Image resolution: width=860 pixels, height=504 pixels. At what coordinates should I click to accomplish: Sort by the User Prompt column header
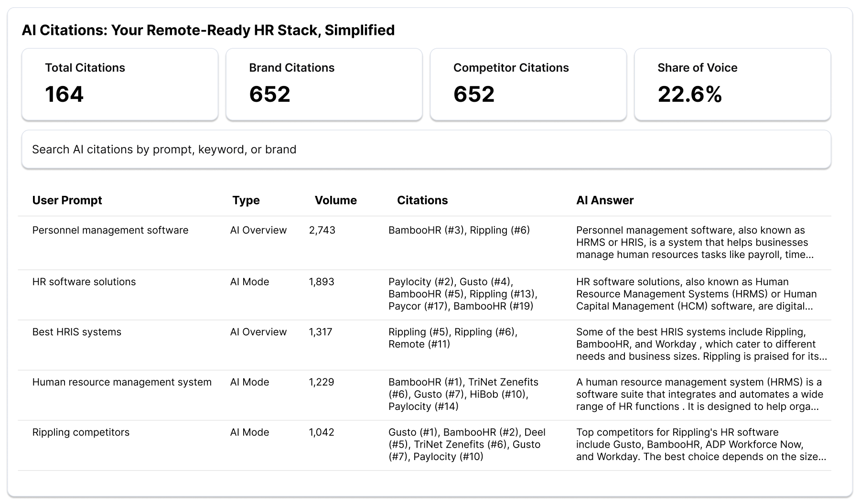[x=66, y=200]
